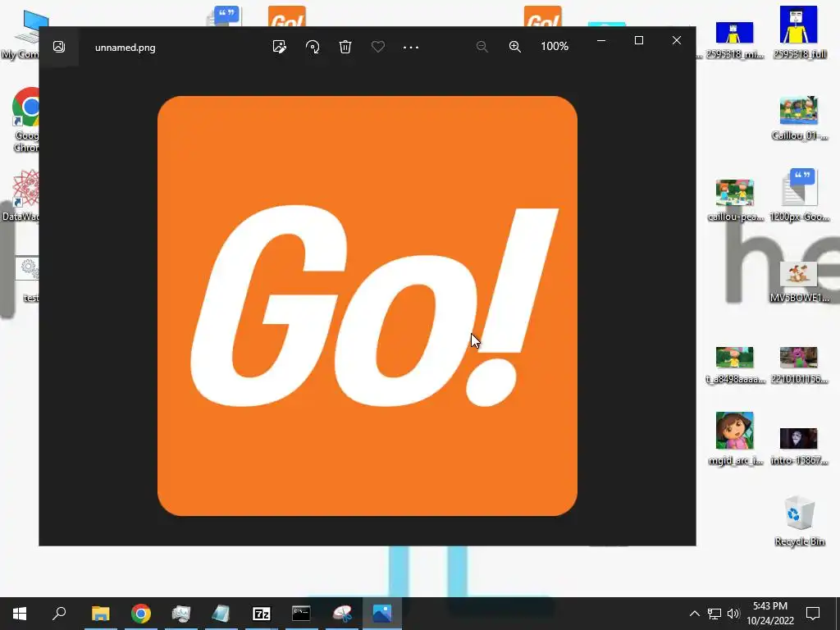The height and width of the screenshot is (630, 840).
Task: Click the 100% zoom level indicator
Action: (x=555, y=47)
